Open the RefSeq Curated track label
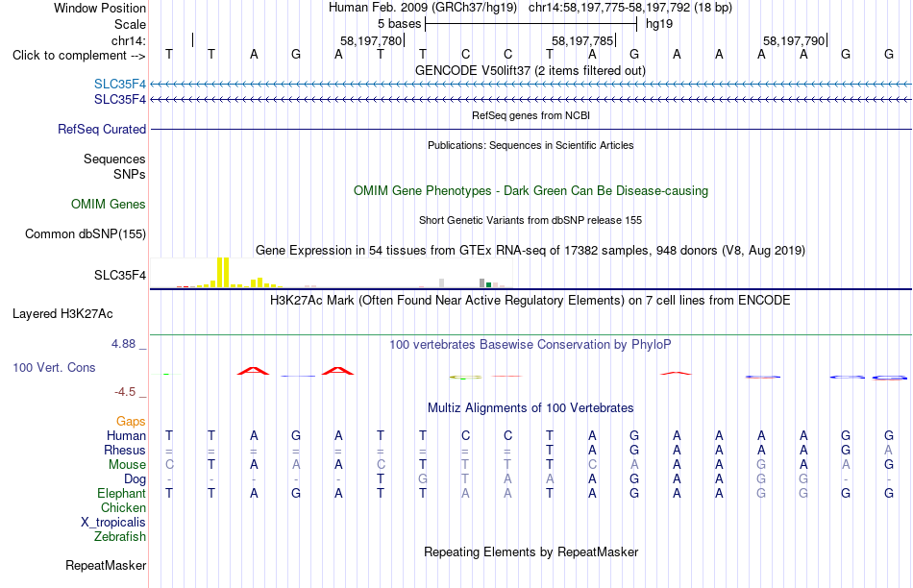 click(x=102, y=130)
